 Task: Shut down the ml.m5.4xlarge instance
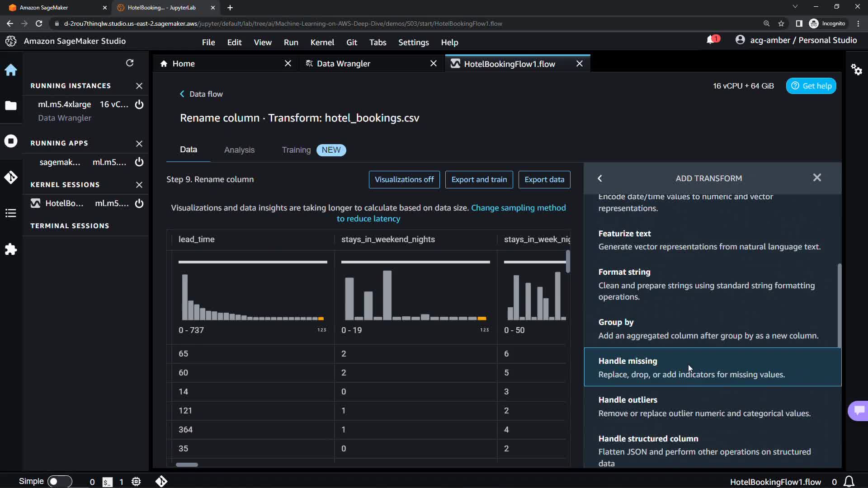point(139,104)
